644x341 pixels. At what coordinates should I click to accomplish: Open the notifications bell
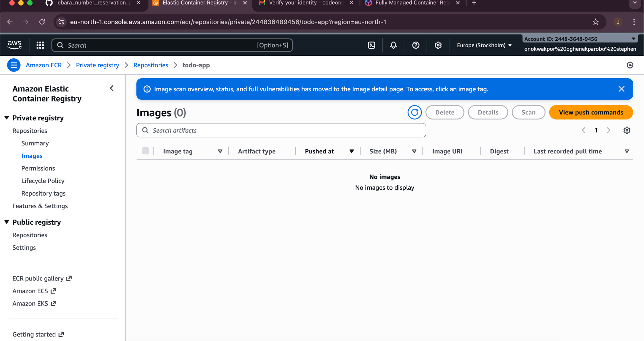pyautogui.click(x=393, y=45)
